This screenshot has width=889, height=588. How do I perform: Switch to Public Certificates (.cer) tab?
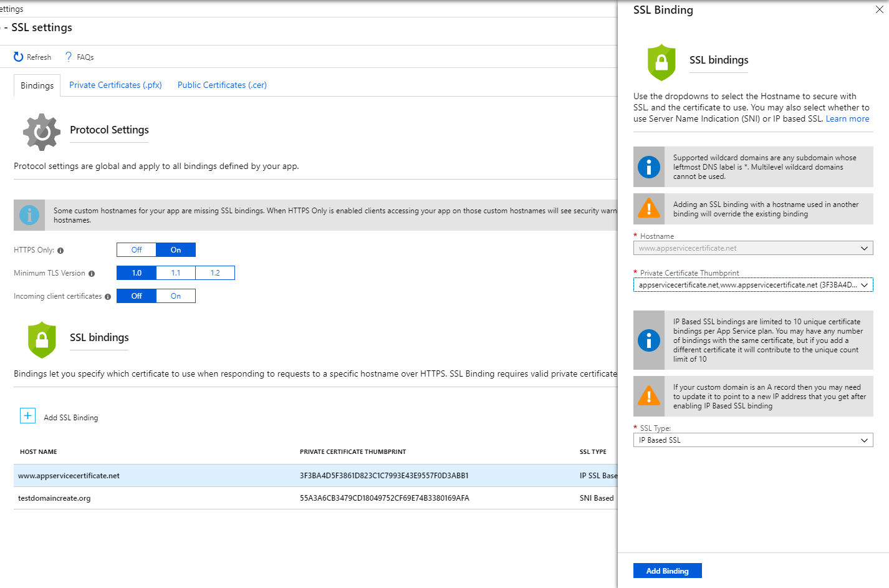[222, 85]
